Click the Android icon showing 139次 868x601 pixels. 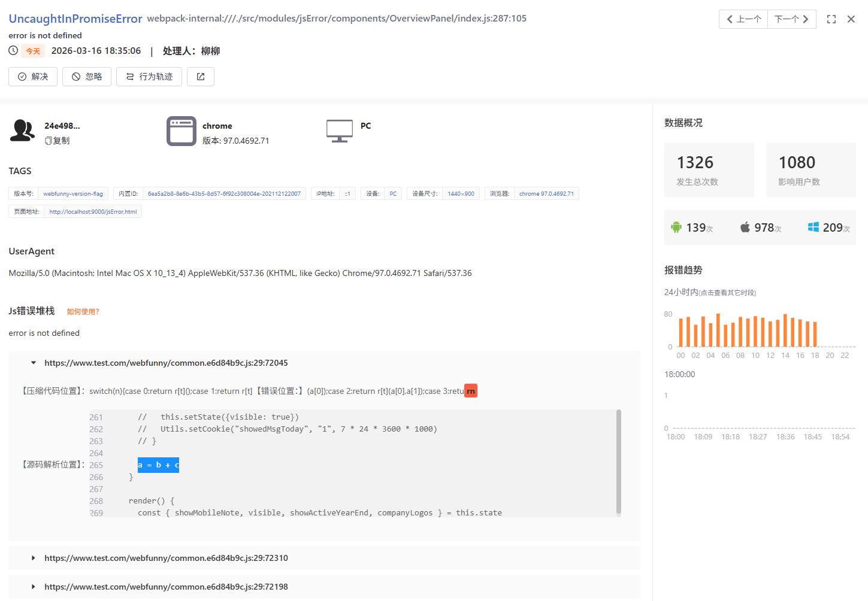pos(676,227)
